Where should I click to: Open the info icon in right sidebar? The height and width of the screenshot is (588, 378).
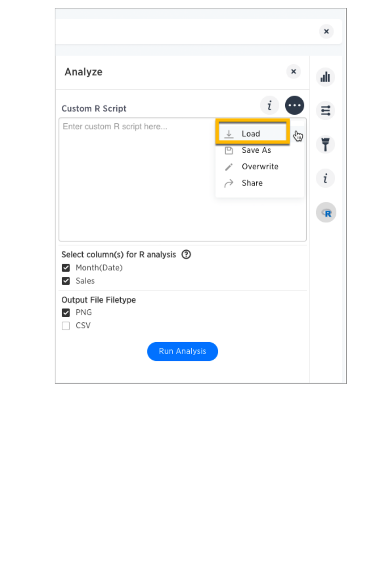point(325,178)
